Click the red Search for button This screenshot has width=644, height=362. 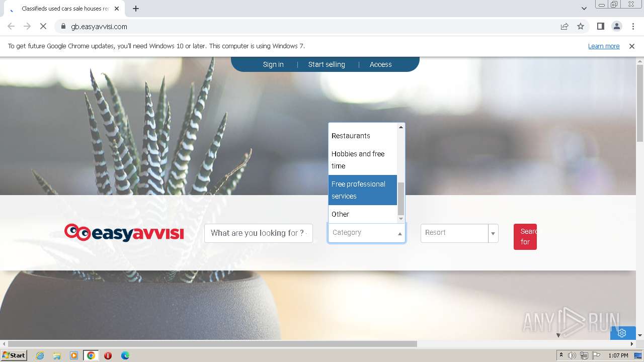coord(525,237)
